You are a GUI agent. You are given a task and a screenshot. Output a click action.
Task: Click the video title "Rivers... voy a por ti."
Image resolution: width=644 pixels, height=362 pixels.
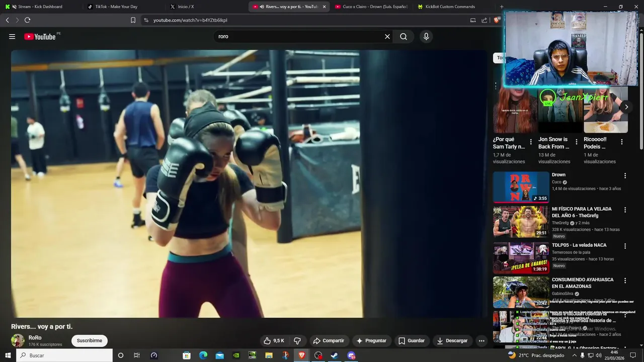pyautogui.click(x=42, y=327)
